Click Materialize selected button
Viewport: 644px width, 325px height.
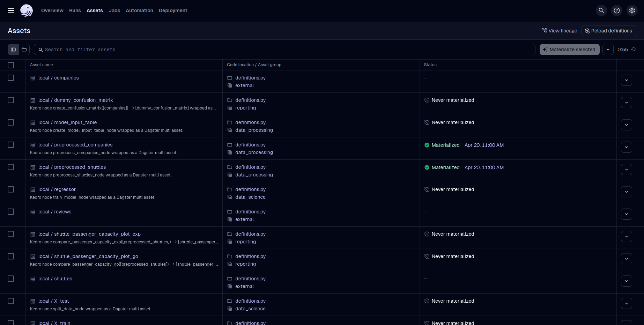[x=570, y=50]
